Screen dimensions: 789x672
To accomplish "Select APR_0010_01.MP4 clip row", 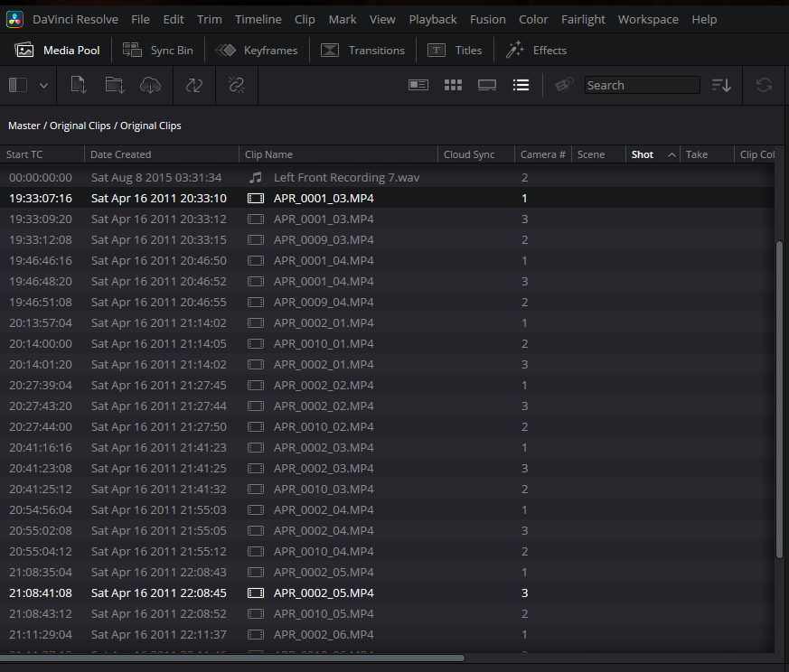I will 387,343.
